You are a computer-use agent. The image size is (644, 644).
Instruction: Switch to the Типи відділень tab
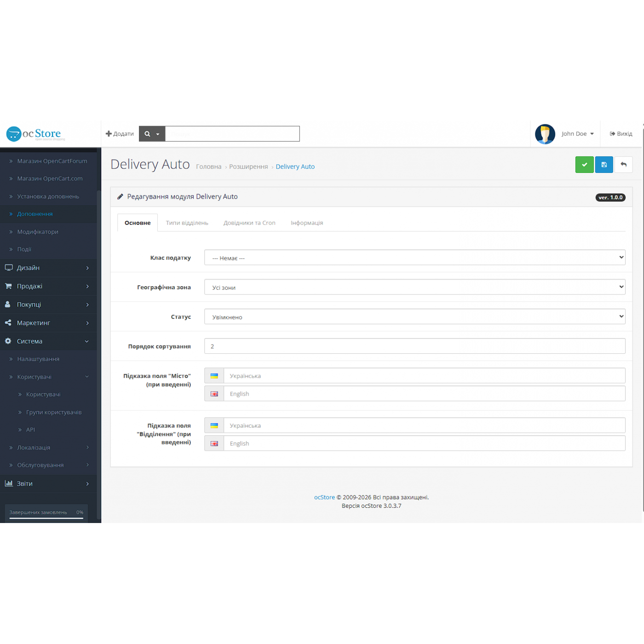click(187, 223)
